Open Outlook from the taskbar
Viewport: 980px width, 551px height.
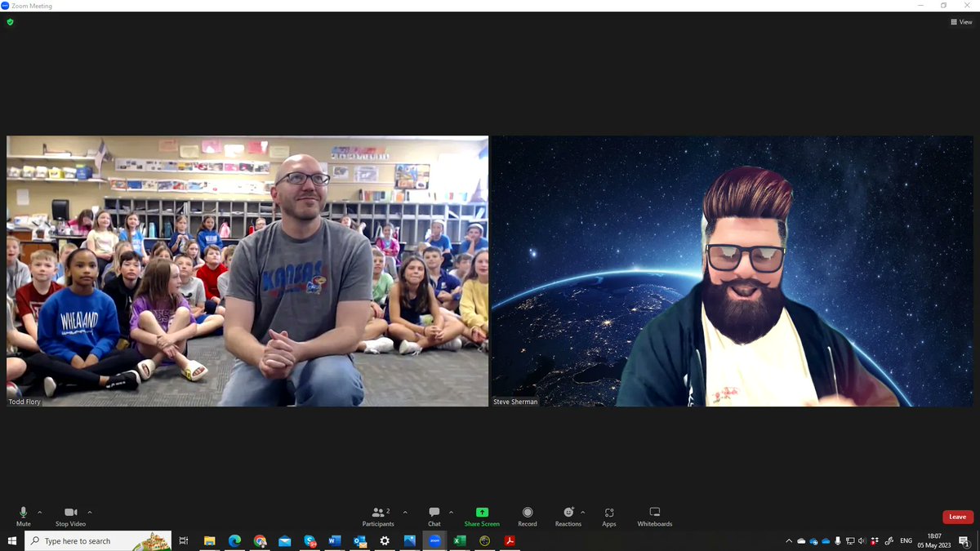[x=359, y=540]
